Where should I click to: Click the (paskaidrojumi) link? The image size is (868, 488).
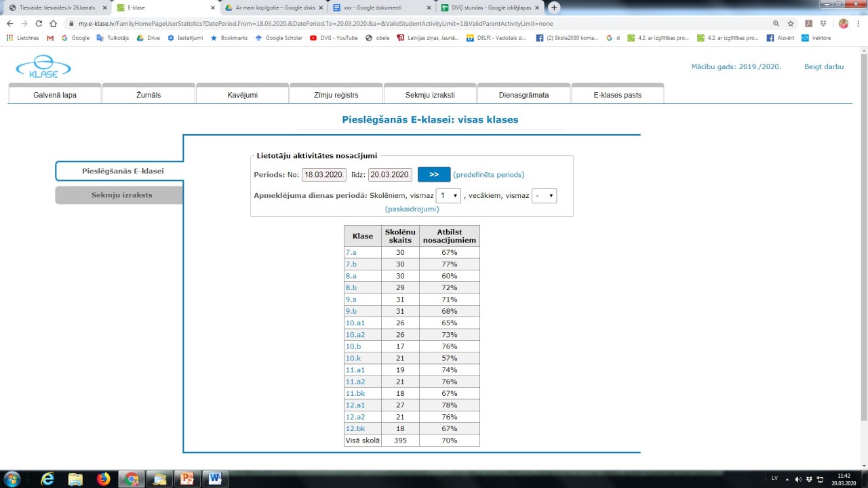point(412,209)
